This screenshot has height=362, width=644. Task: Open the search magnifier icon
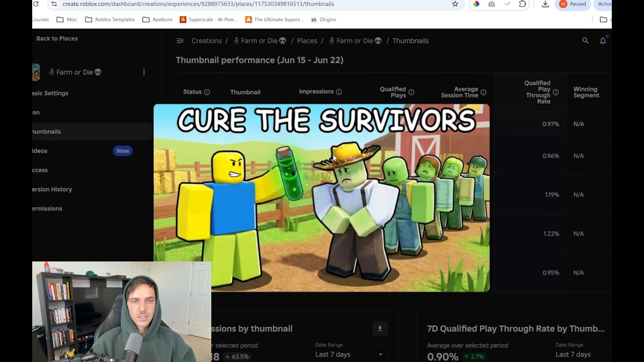(586, 41)
